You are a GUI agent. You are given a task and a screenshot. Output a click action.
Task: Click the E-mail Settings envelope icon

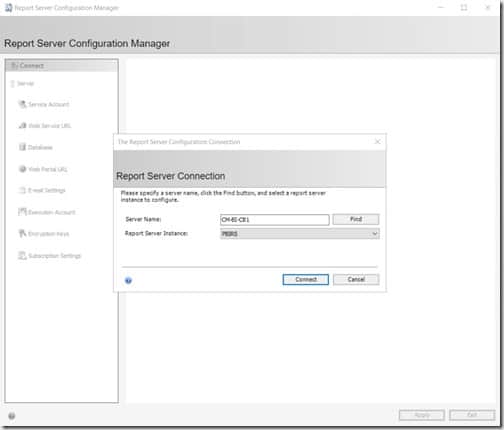[22, 190]
